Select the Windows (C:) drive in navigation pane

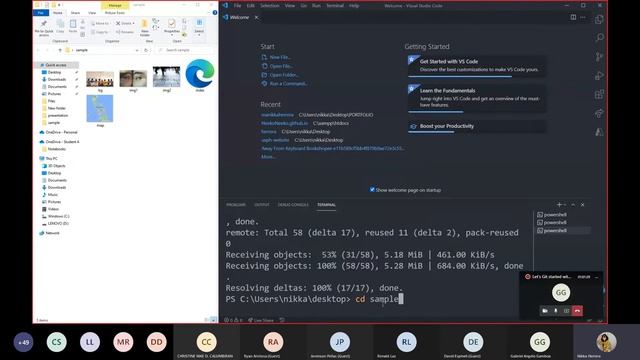pyautogui.click(x=58, y=216)
